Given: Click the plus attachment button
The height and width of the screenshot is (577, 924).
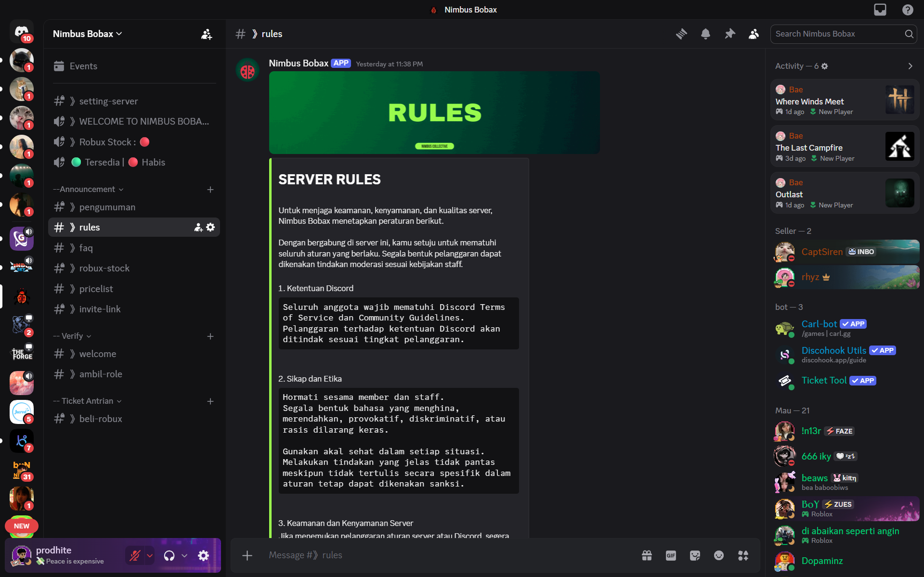Looking at the screenshot, I should tap(247, 555).
